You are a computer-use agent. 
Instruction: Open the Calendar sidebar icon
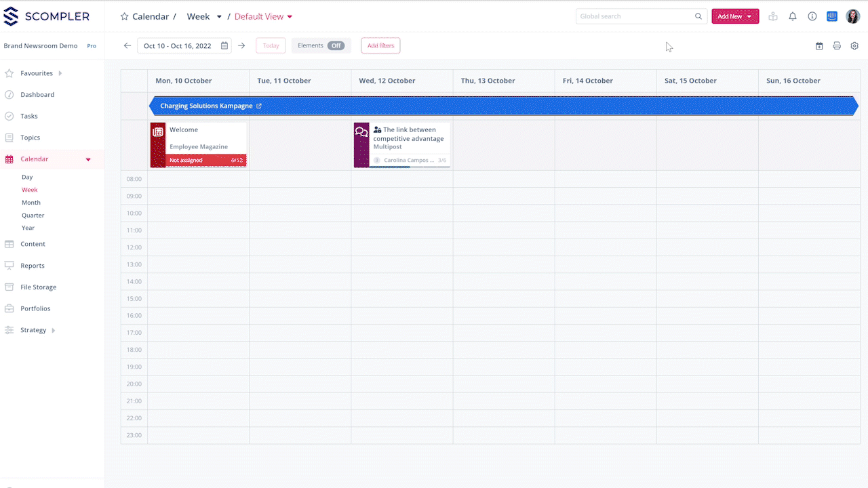[9, 159]
